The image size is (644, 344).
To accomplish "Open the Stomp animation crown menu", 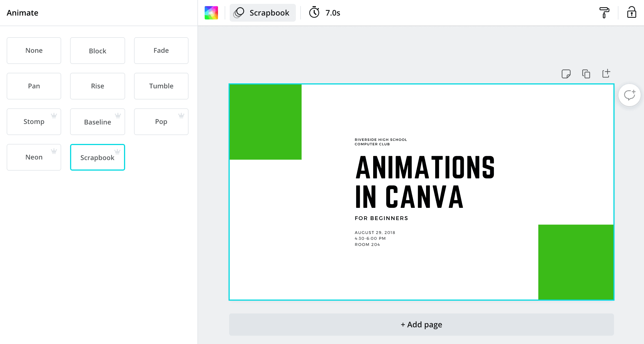I will [x=54, y=115].
